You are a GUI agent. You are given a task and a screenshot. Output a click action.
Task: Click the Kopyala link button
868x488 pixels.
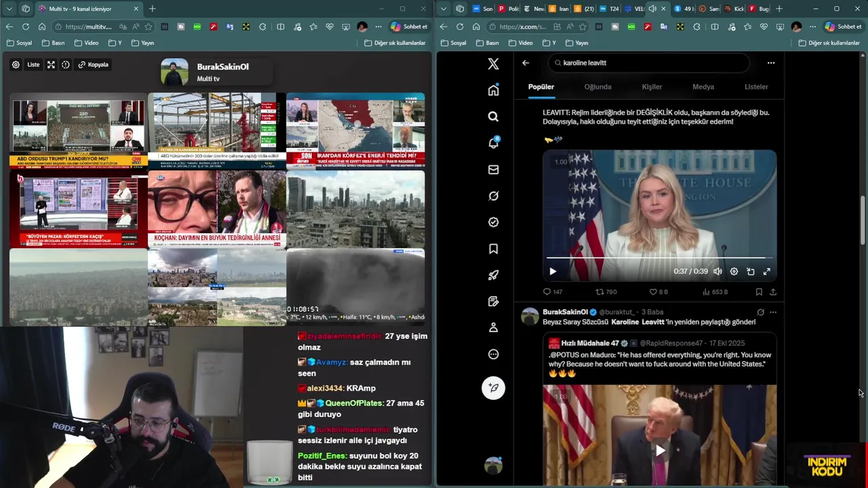(x=93, y=64)
